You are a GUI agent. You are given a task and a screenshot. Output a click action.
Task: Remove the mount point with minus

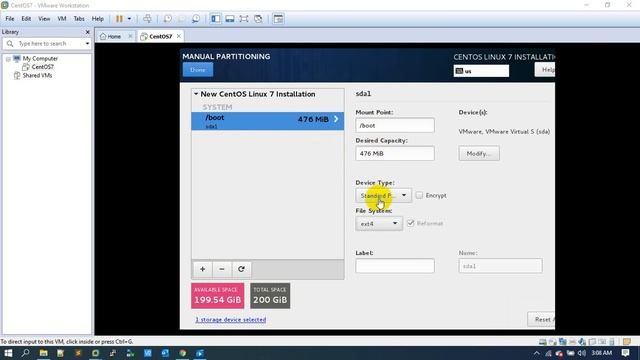pyautogui.click(x=222, y=269)
